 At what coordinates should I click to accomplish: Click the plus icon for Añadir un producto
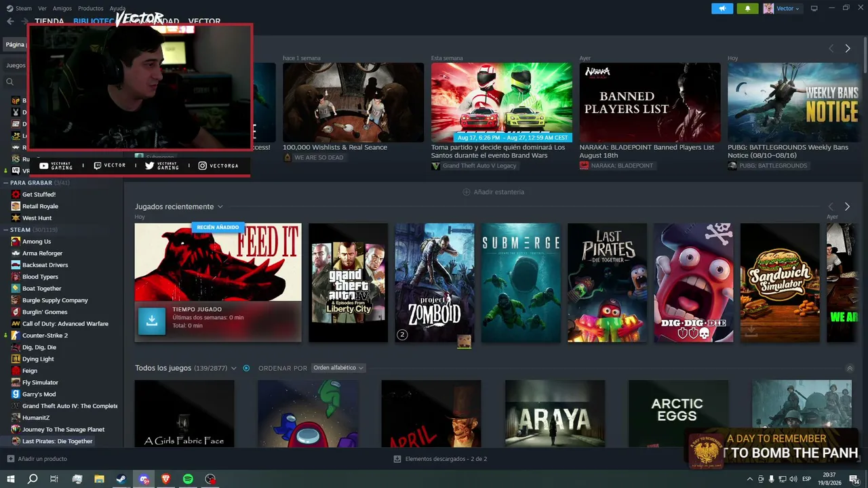coord(10,459)
